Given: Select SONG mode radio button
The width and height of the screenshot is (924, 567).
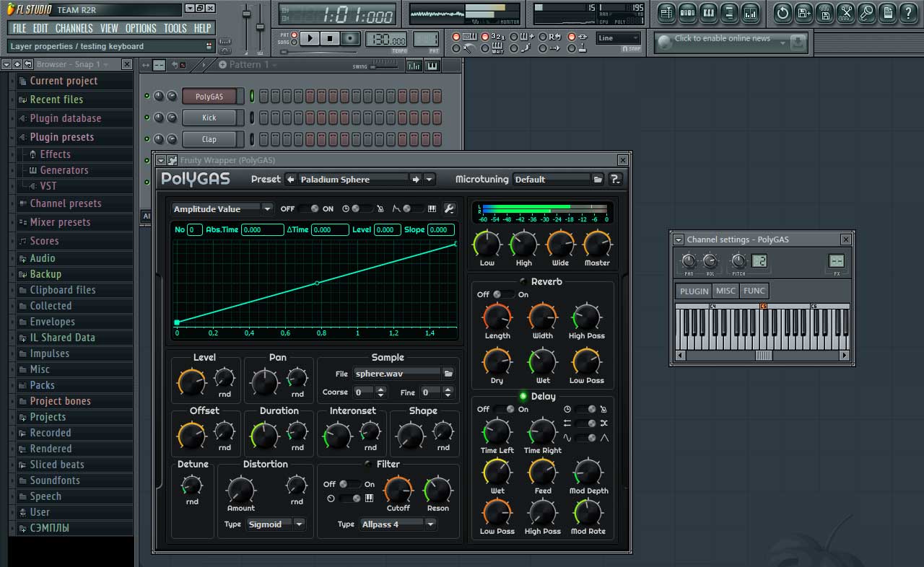Looking at the screenshot, I should pyautogui.click(x=294, y=43).
